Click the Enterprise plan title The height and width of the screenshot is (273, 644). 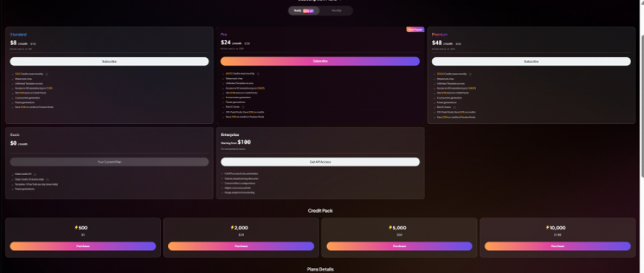click(230, 135)
